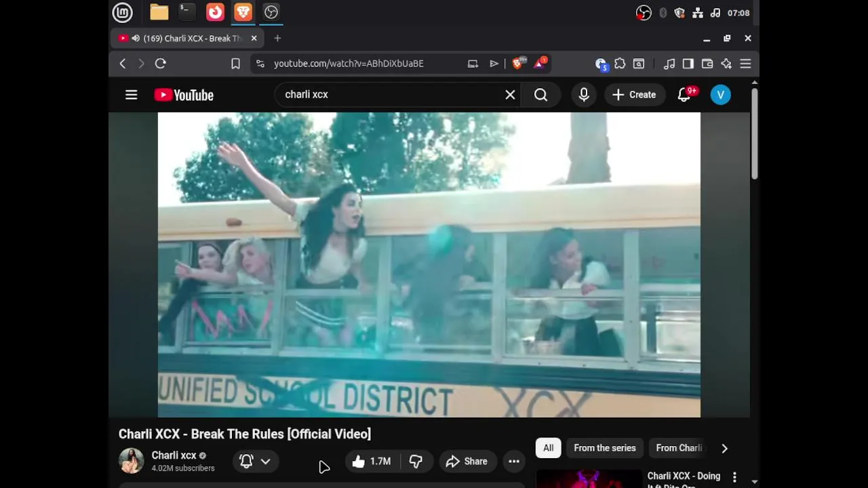868x488 pixels.
Task: Show more filter chips with right arrow
Action: point(724,448)
